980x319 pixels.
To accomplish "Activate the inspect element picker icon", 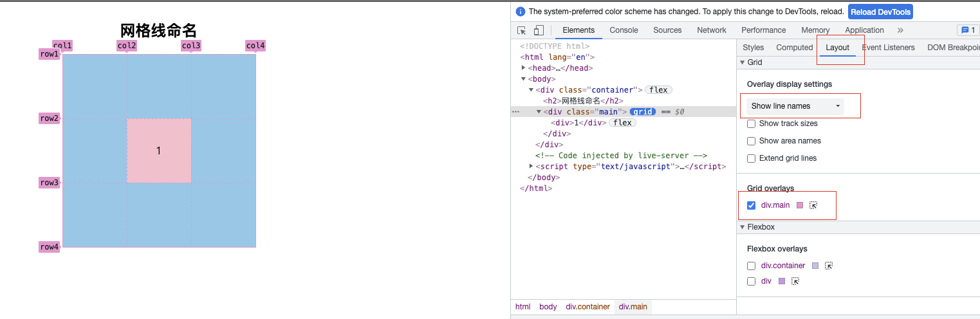I will coord(522,30).
